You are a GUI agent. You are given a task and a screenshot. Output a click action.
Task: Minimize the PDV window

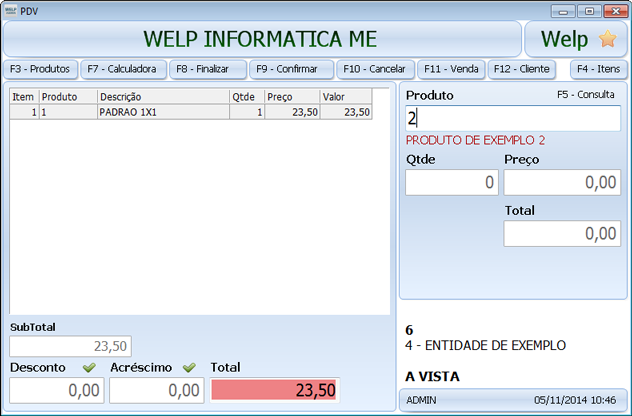pos(563,11)
